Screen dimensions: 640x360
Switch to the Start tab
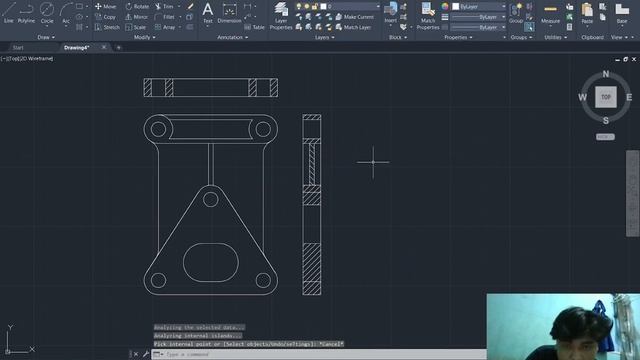(18, 48)
